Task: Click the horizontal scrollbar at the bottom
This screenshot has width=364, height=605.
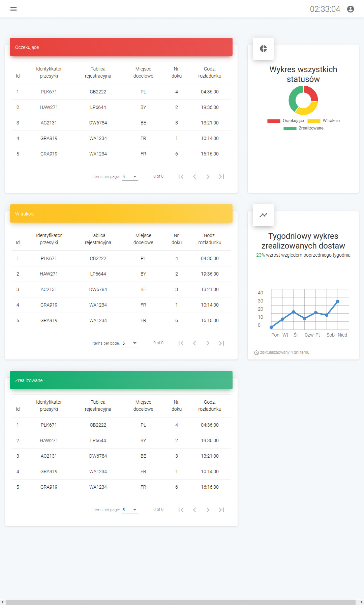Action: (x=181, y=602)
